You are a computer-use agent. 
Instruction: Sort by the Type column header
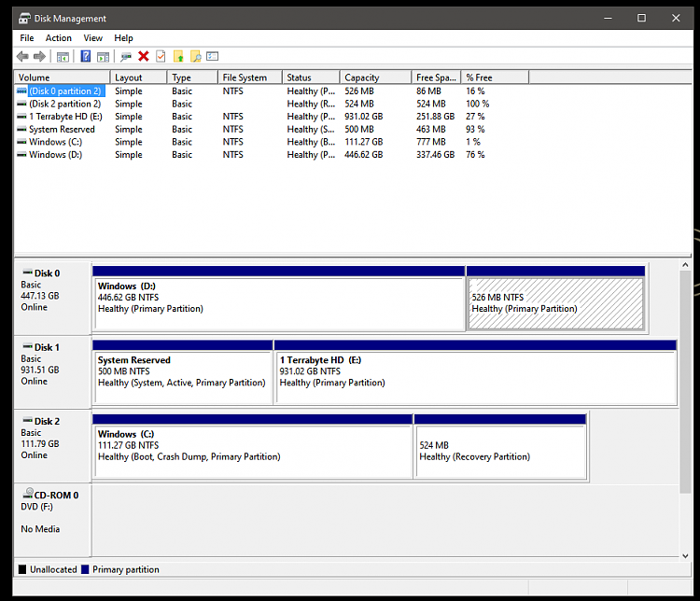click(x=193, y=77)
